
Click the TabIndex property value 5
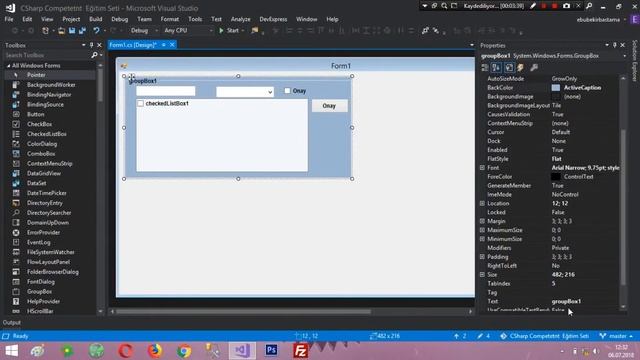tap(553, 283)
